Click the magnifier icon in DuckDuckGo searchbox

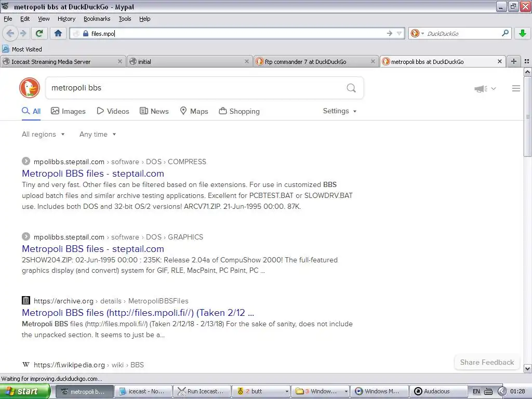tap(351, 88)
